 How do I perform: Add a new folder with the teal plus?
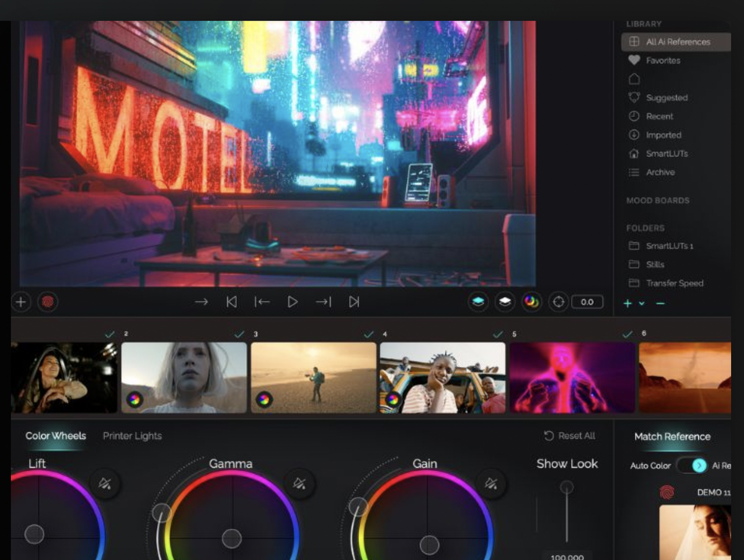pyautogui.click(x=627, y=303)
